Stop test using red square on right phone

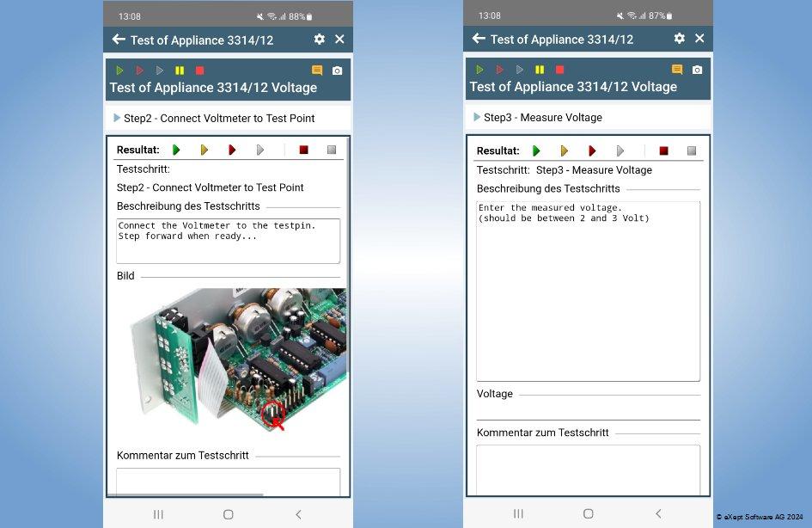coord(559,69)
